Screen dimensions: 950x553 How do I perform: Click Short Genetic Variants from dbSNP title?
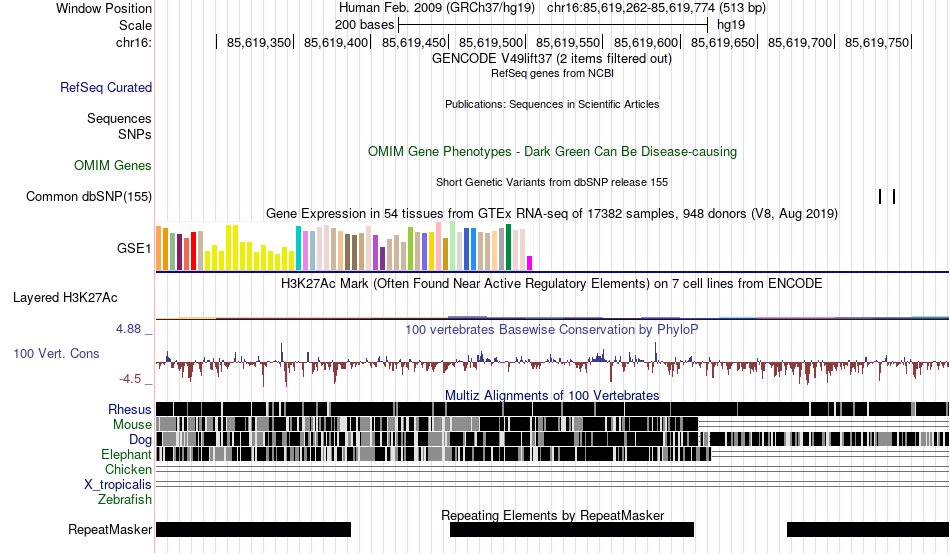click(552, 182)
